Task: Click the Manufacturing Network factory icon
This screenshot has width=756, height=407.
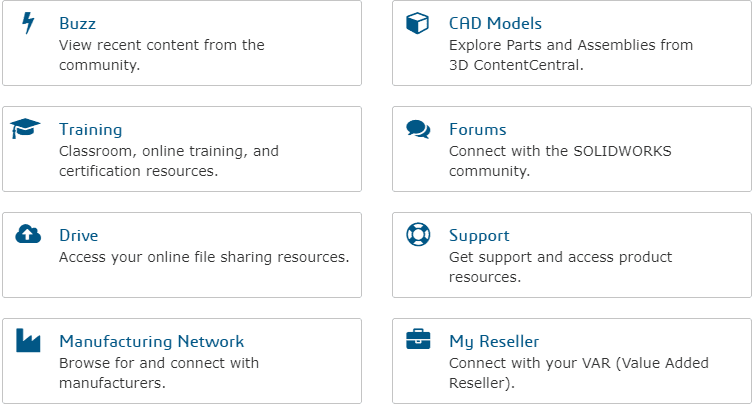Action: coord(28,340)
